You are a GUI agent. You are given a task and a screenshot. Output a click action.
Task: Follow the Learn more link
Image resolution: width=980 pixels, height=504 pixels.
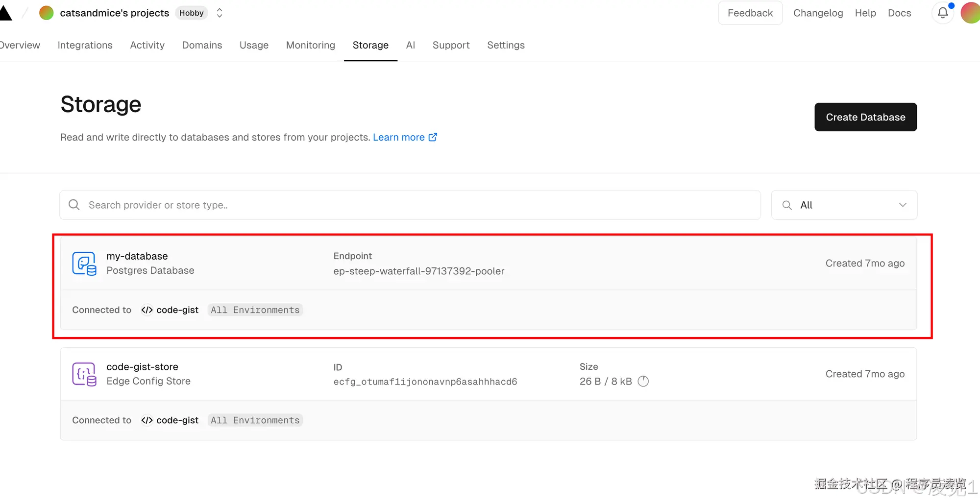(x=398, y=137)
